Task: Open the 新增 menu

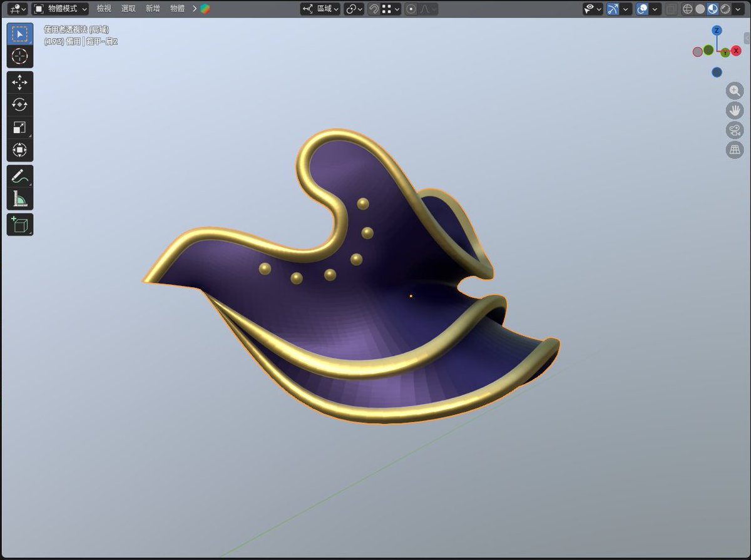Action: [153, 9]
